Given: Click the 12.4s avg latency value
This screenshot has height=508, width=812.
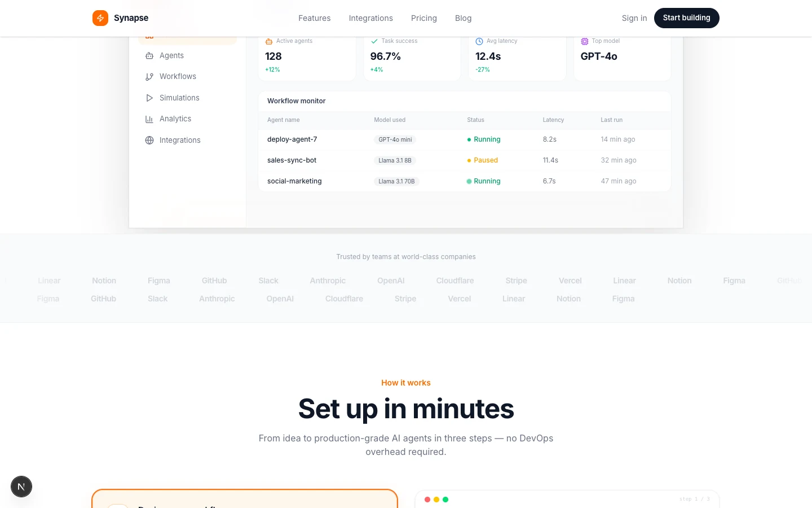Looking at the screenshot, I should click(488, 56).
